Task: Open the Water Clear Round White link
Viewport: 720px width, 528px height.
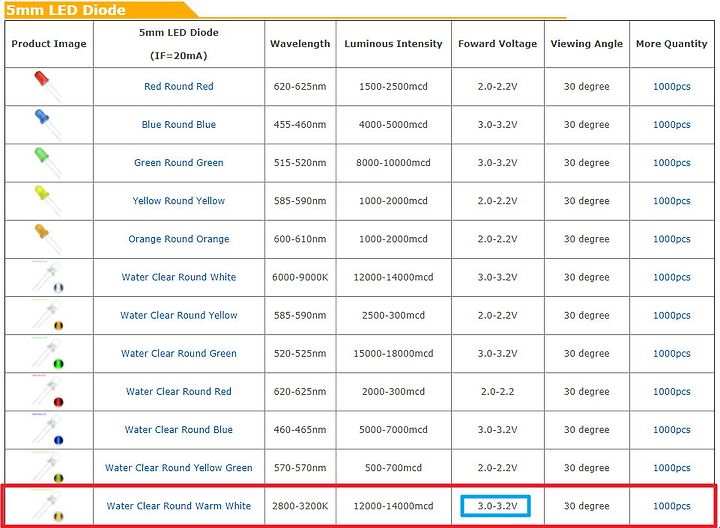Action: pos(179,277)
